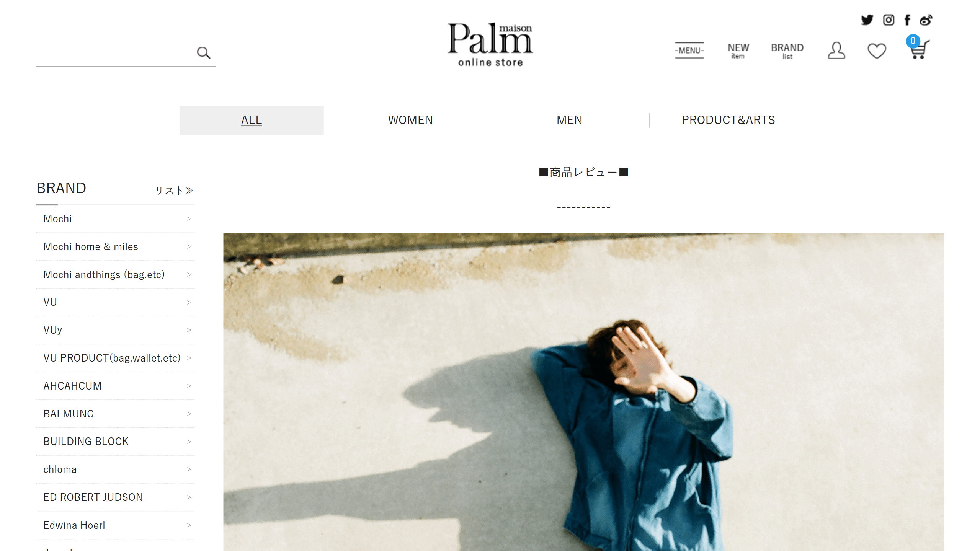Open the user account icon
Screen dimensions: 980x551
(836, 51)
